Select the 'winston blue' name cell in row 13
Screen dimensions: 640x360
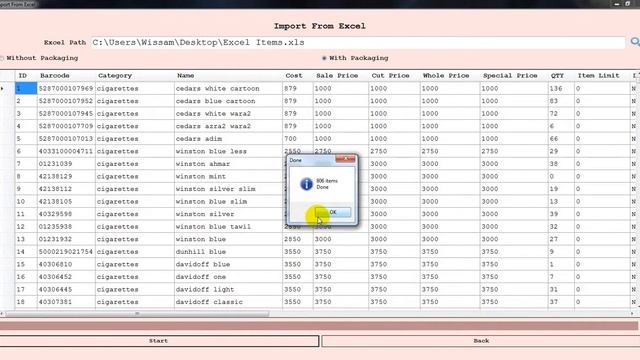coord(228,239)
